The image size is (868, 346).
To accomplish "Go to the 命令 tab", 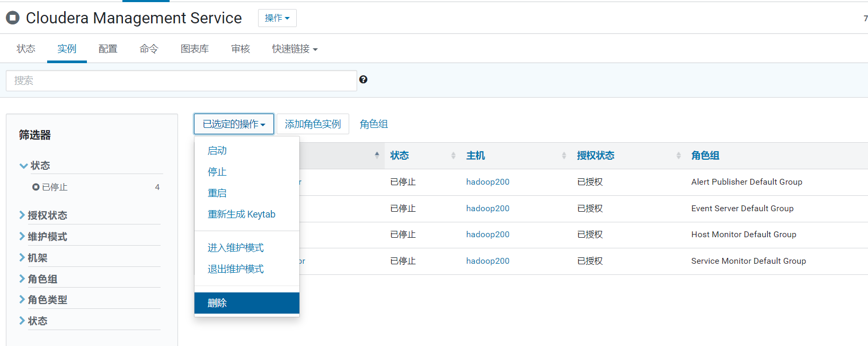I will pos(149,49).
